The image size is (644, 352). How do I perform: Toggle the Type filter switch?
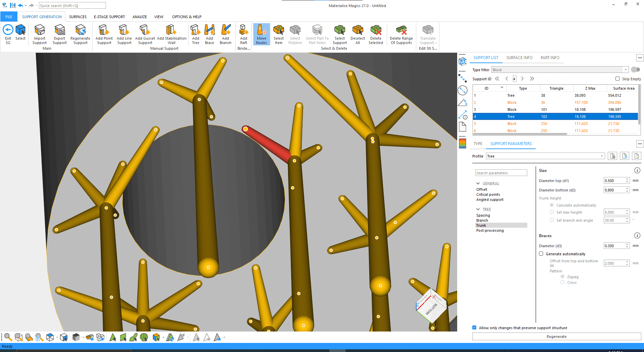pos(635,70)
